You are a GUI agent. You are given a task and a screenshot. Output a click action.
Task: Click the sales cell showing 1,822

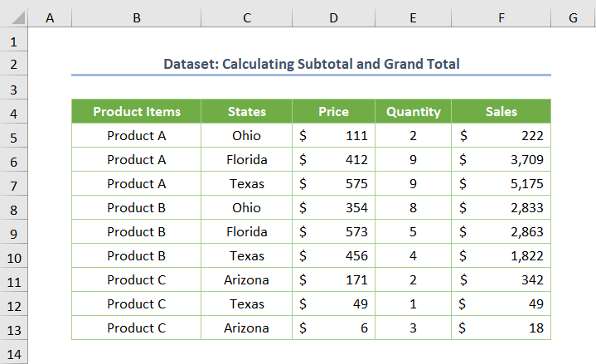coord(502,256)
